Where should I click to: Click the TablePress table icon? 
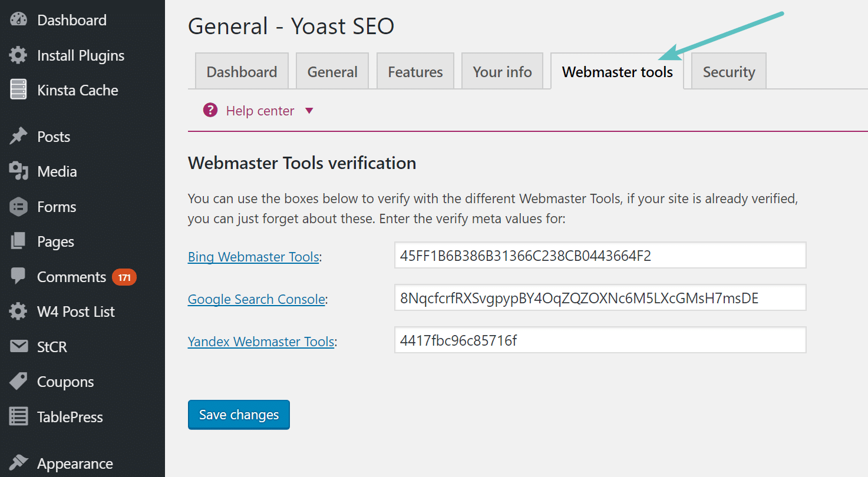coord(18,417)
